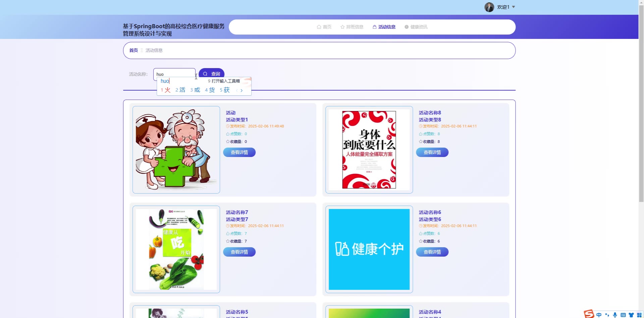Toggle the 中 Chinese/English input mode

[599, 315]
